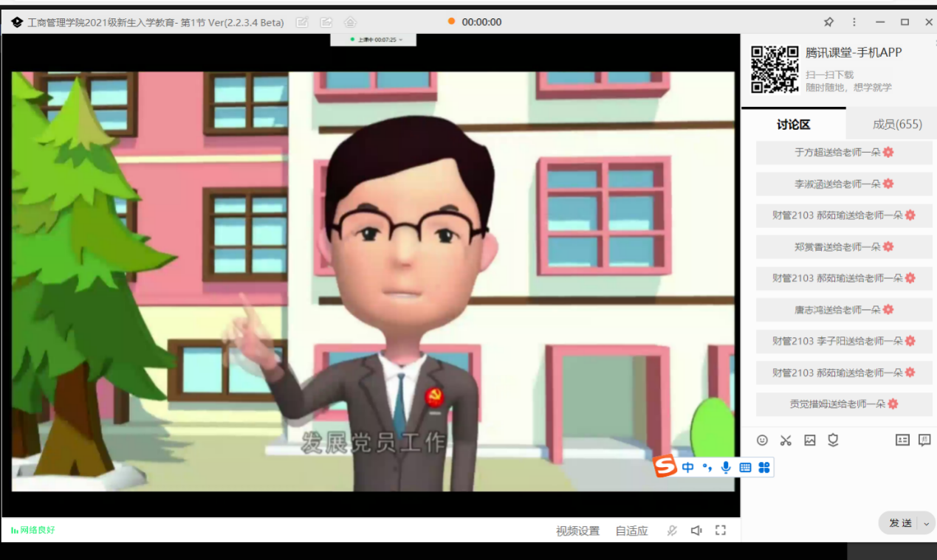The height and width of the screenshot is (560, 937).
Task: Click the 自适应 adaptive display option
Action: (631, 531)
